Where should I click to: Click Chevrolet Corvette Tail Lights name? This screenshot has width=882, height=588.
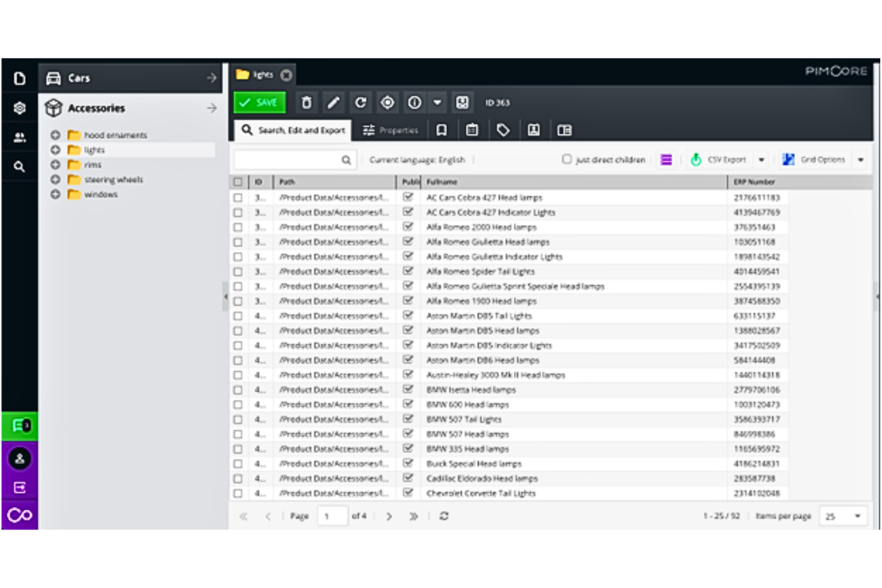pyautogui.click(x=481, y=493)
